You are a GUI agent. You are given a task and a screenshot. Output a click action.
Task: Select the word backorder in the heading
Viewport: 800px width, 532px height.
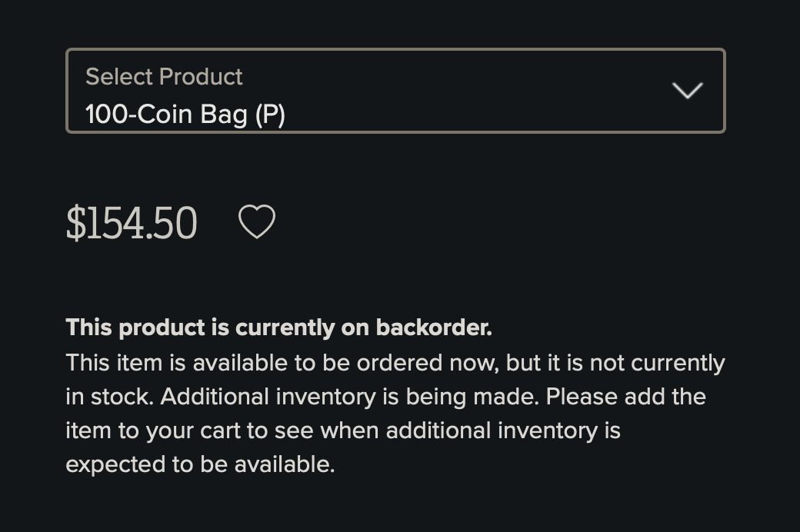434,328
